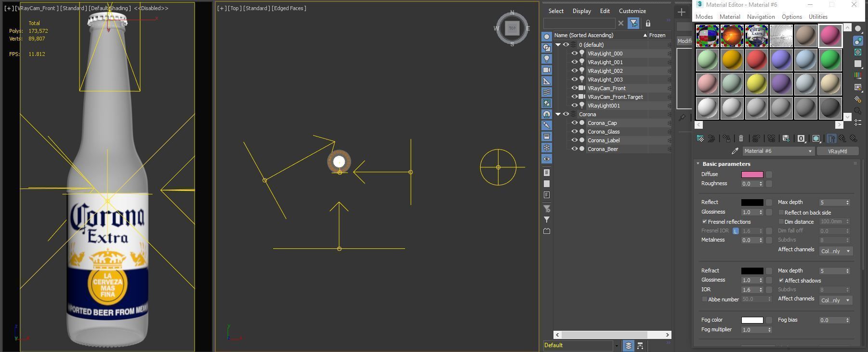Screen dimensions: 868x352
Task: Enable Dim distance checkbox
Action: tap(781, 222)
